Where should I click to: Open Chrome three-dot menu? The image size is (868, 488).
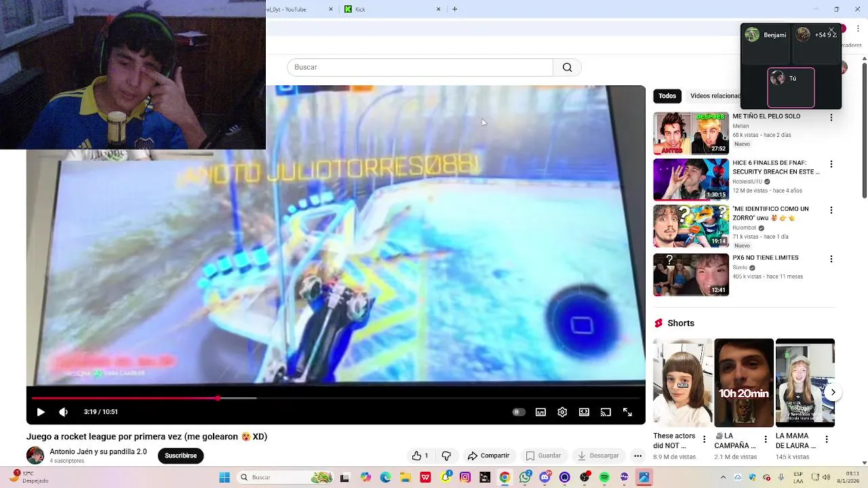click(858, 28)
